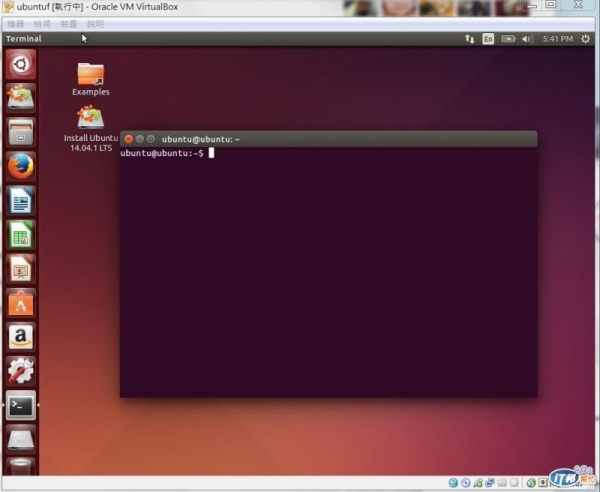Open LibreOffice Calc spreadsheet
This screenshot has width=600, height=492.
pos(21,235)
